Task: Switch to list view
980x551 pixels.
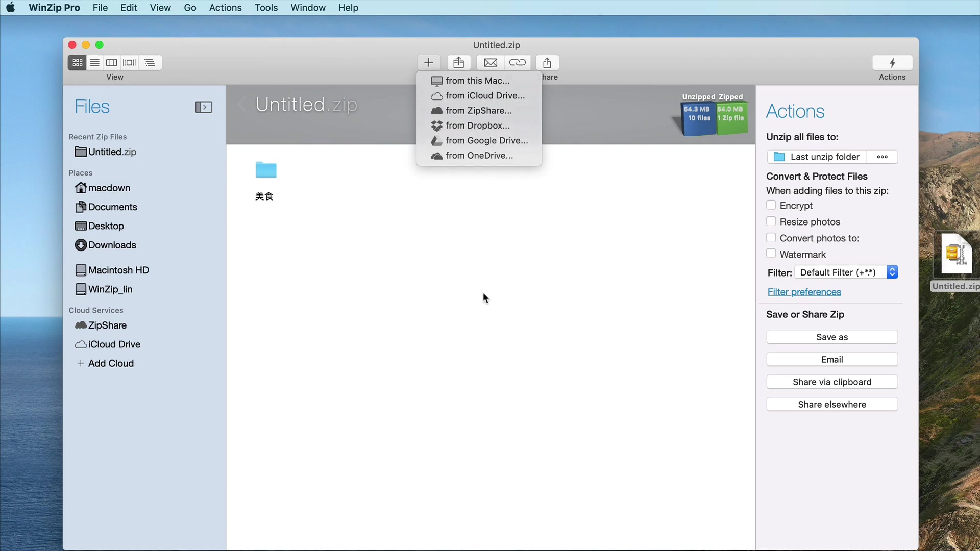Action: [94, 63]
